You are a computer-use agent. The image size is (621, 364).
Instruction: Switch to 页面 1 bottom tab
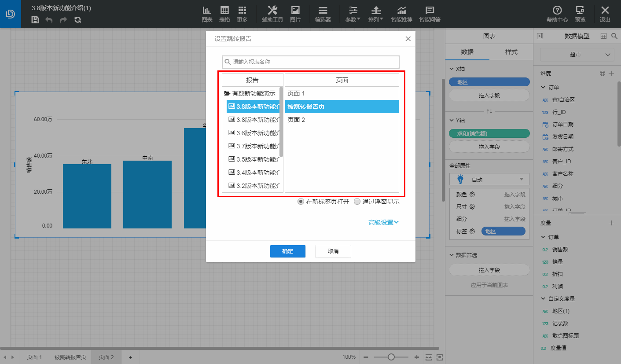point(34,357)
